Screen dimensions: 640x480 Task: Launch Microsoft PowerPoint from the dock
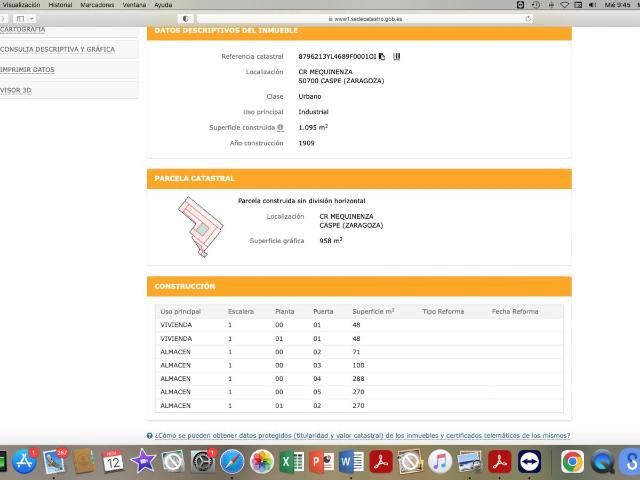pos(321,462)
